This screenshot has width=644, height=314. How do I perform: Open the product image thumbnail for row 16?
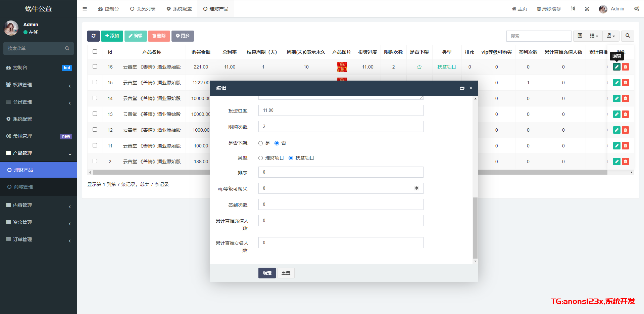pyautogui.click(x=342, y=67)
